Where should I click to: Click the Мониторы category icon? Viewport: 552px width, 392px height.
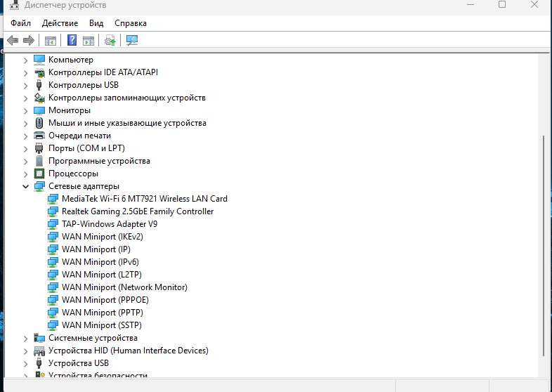[39, 110]
